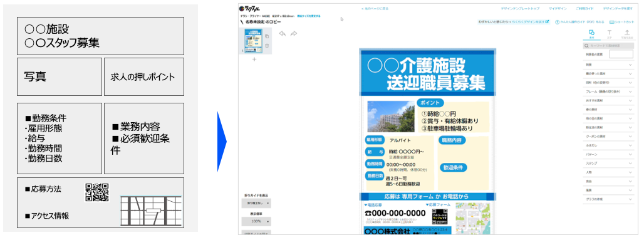644x240 pixels.
Task: Open the 100% zoom ratio dropdown
Action: [256, 221]
